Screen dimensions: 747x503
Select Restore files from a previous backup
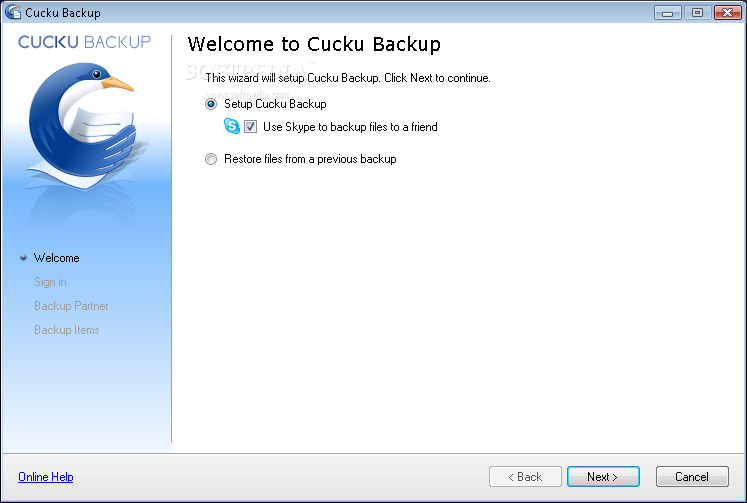point(211,159)
